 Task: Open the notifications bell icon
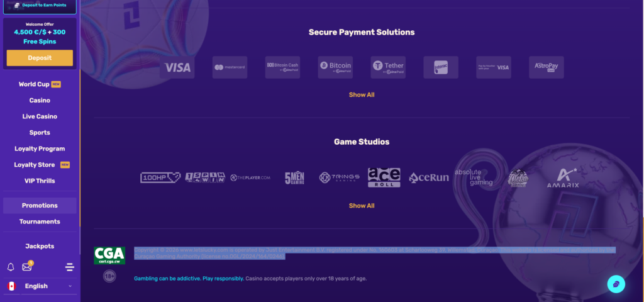tap(11, 267)
